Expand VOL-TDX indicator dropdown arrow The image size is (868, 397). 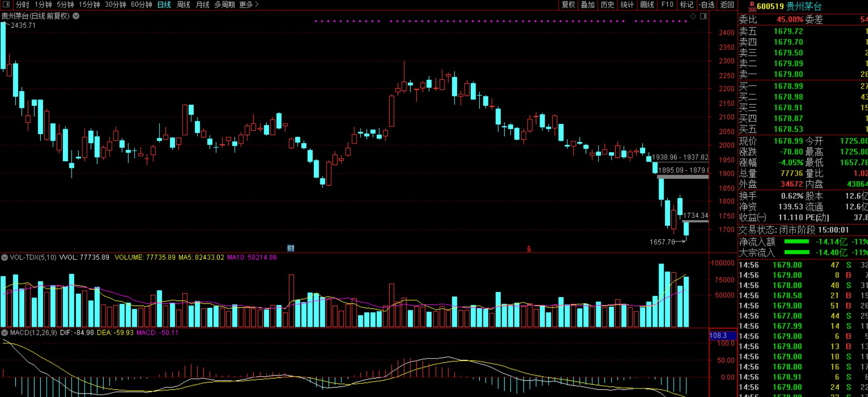coord(5,257)
